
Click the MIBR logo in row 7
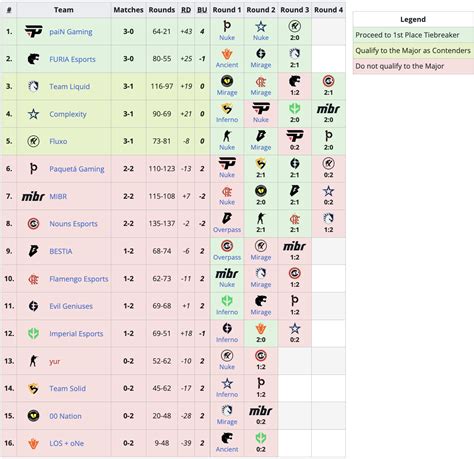(33, 196)
